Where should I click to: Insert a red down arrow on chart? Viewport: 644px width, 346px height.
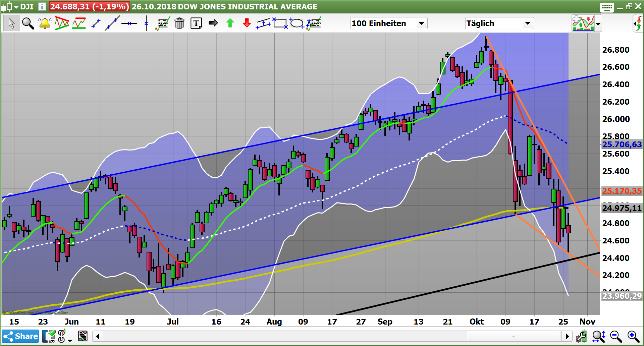247,23
